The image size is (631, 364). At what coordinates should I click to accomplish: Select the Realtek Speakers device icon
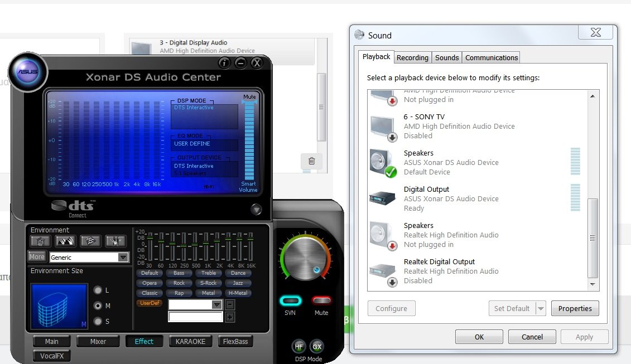coord(383,236)
